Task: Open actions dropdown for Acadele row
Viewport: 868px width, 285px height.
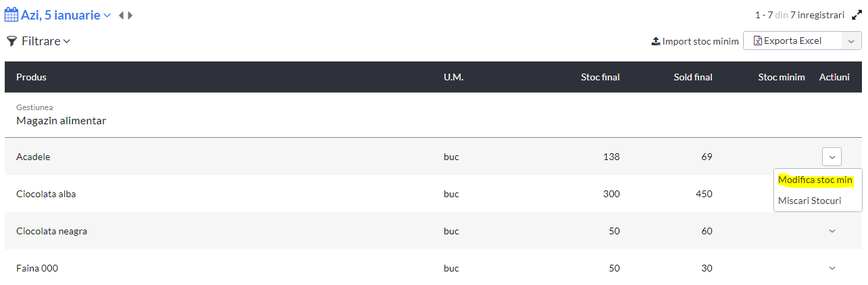Action: (832, 157)
